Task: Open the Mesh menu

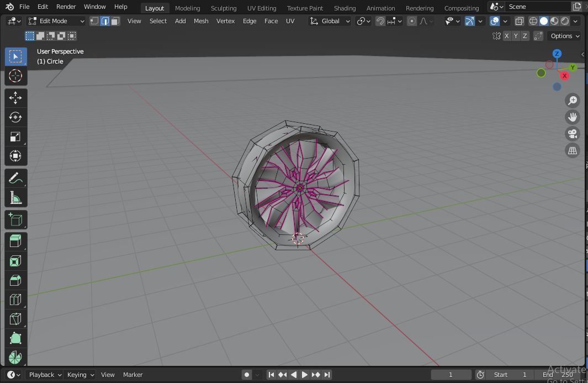Action: pos(200,20)
